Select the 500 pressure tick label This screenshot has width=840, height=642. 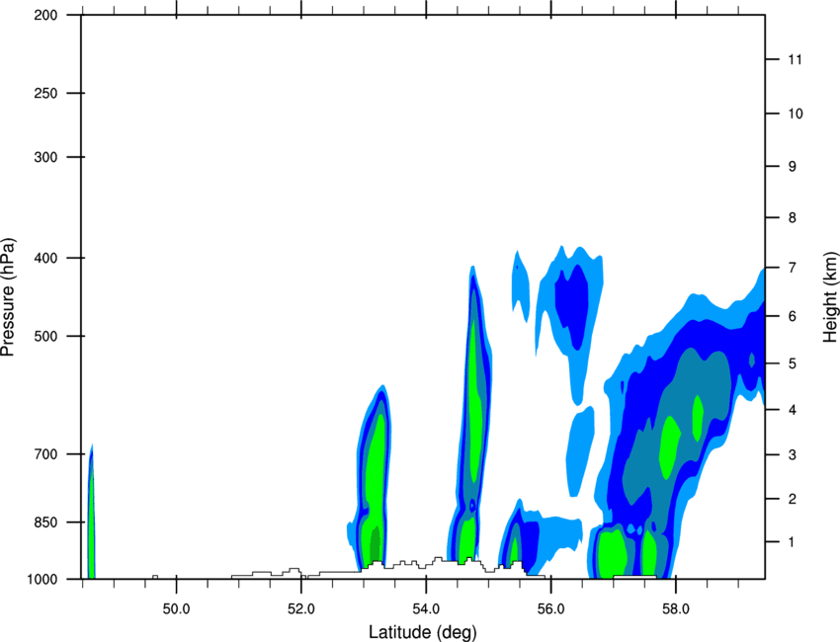pos(45,336)
